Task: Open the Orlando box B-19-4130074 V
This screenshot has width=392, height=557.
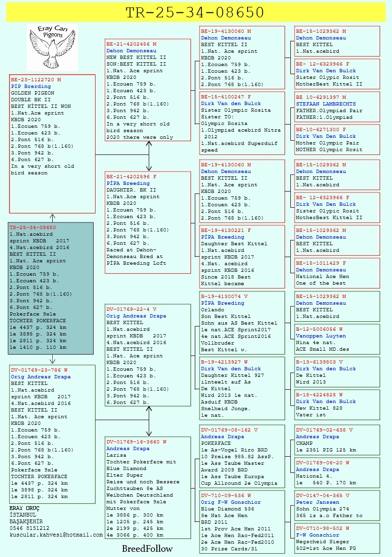Action: [x=242, y=323]
